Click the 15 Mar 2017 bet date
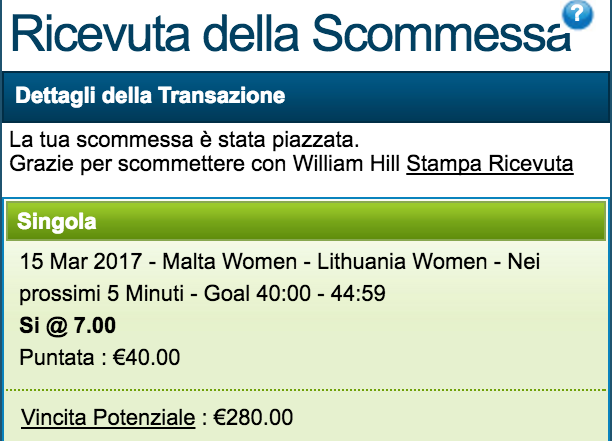 tap(80, 261)
